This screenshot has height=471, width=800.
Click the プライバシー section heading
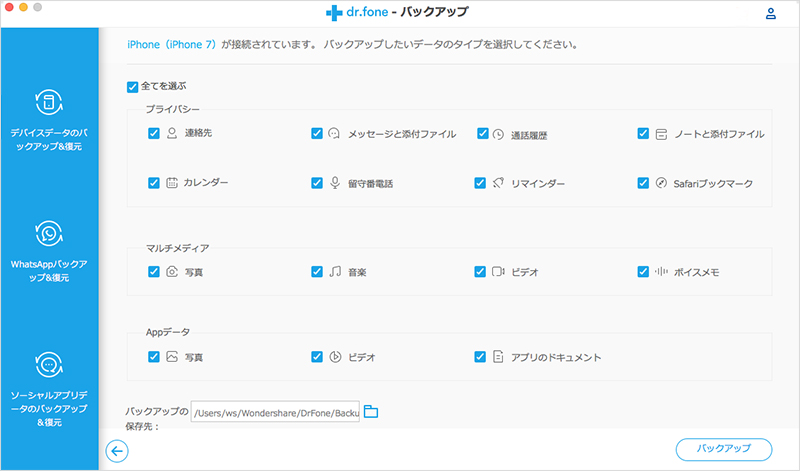coord(172,109)
